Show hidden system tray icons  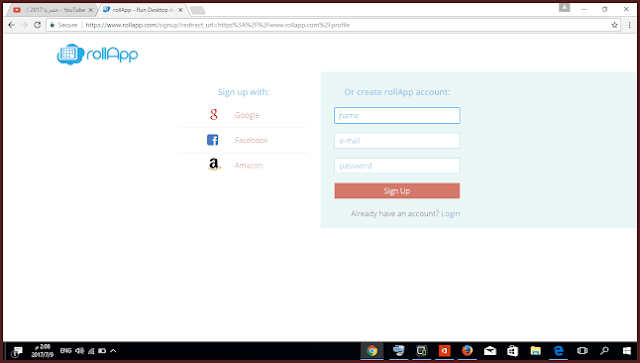pos(113,351)
